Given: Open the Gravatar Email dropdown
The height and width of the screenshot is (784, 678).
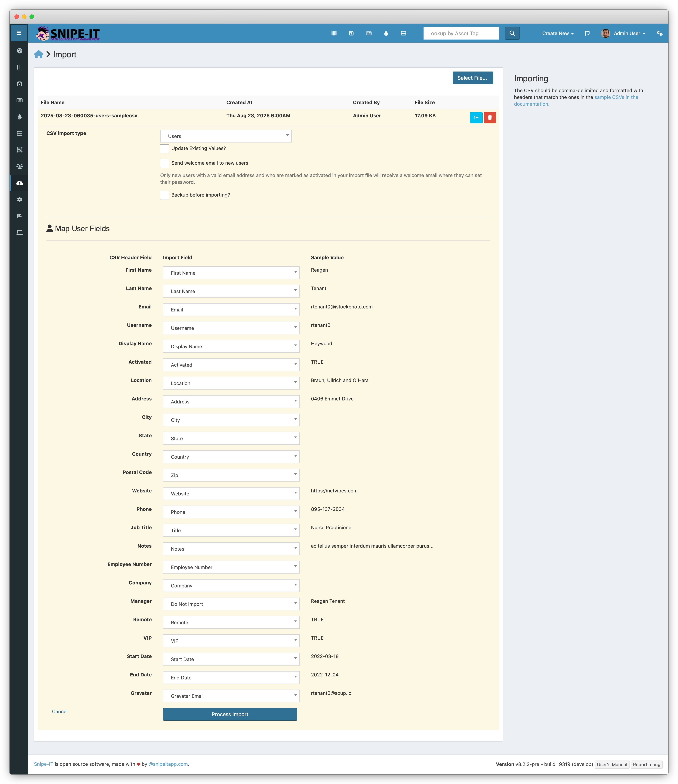Looking at the screenshot, I should (x=231, y=696).
